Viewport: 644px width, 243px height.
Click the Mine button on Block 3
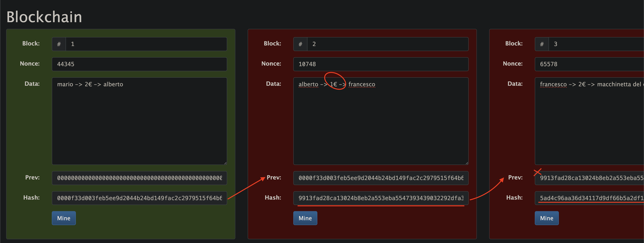547,218
